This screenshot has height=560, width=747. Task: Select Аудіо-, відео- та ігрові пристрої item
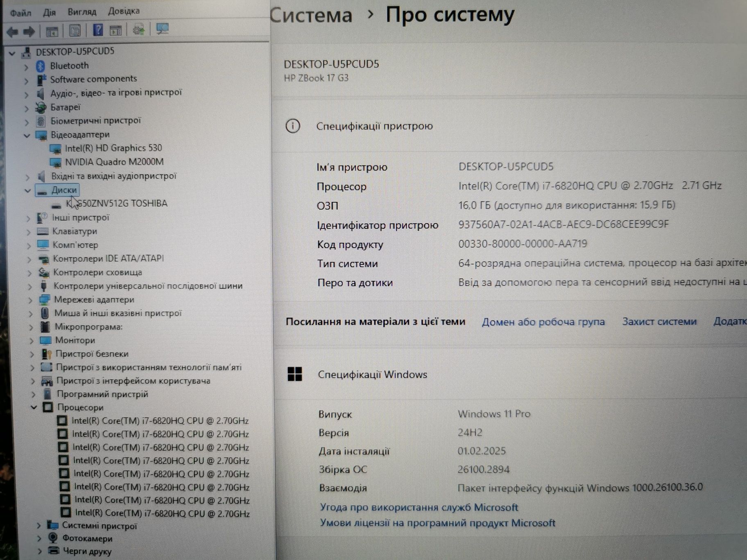(116, 93)
